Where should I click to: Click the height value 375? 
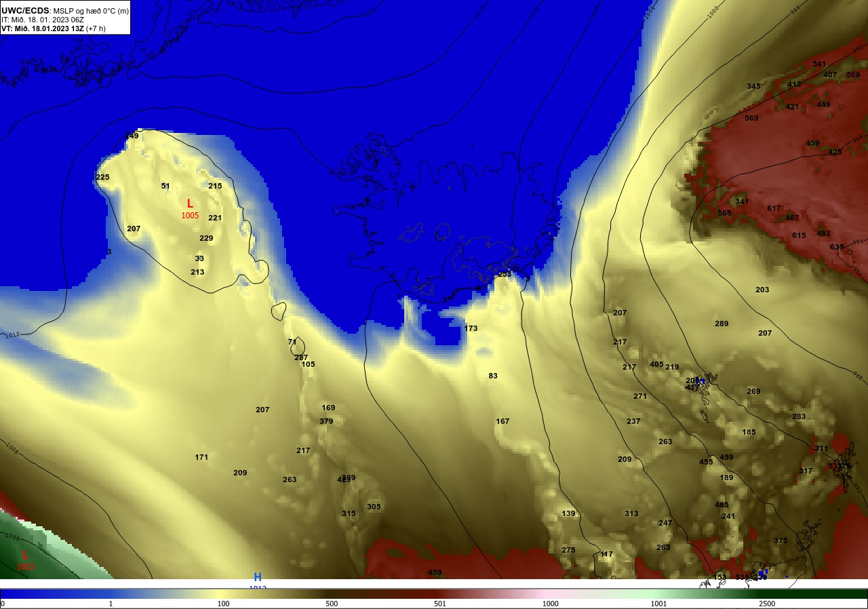[781, 541]
